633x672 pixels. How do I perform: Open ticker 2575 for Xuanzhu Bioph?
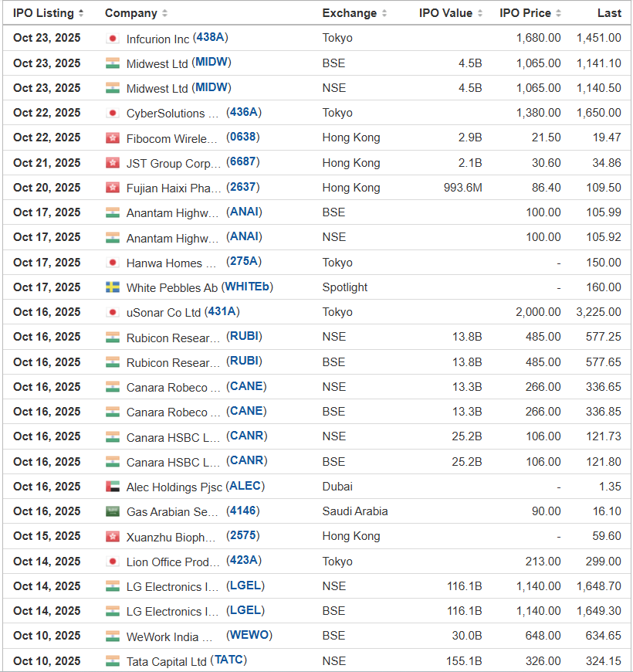tap(243, 536)
